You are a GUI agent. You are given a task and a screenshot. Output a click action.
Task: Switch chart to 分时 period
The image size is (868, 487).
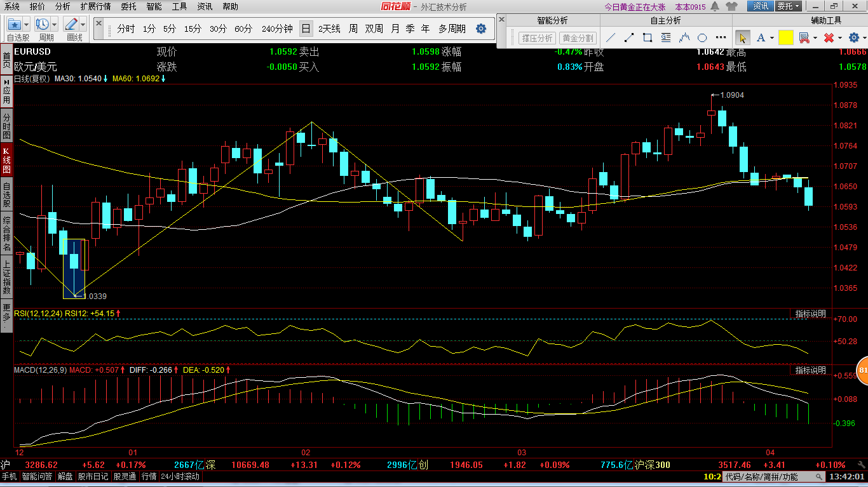coord(126,29)
